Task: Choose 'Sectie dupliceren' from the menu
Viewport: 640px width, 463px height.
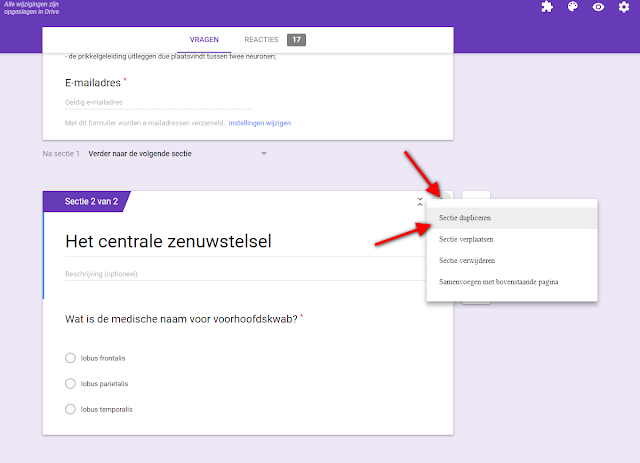Action: pyautogui.click(x=512, y=218)
